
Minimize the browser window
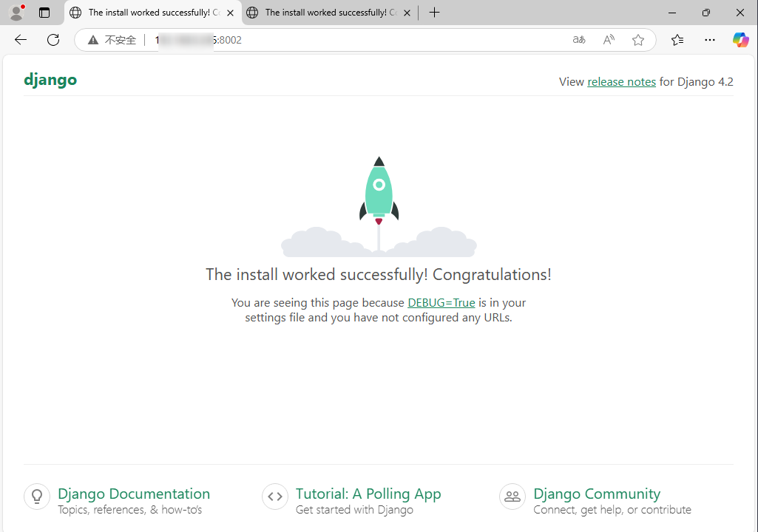click(x=672, y=13)
